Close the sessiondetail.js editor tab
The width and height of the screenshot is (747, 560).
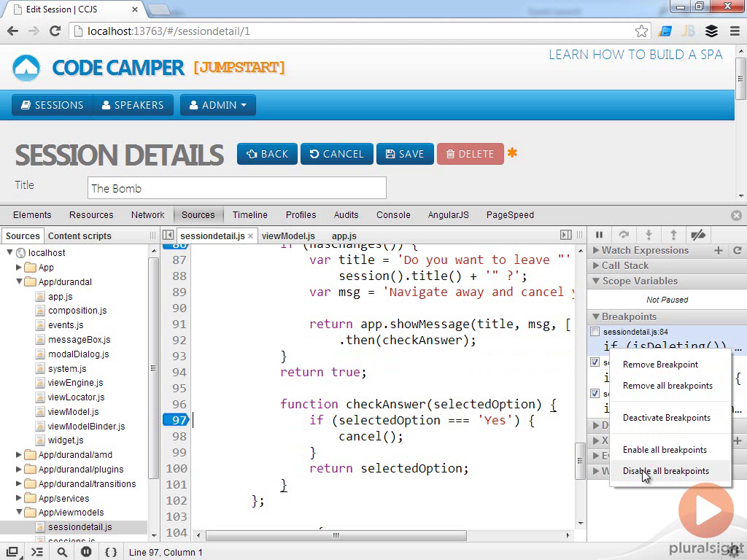251,236
